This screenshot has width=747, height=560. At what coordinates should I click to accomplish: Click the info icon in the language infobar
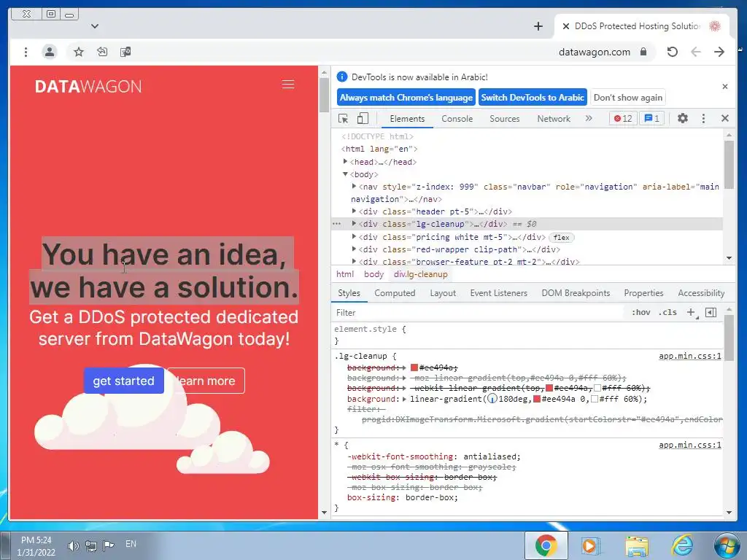click(x=342, y=77)
